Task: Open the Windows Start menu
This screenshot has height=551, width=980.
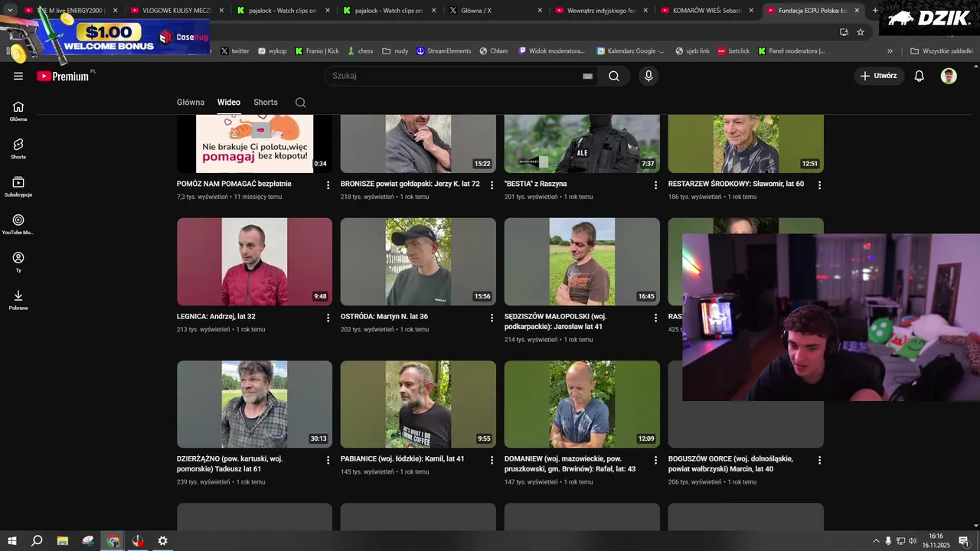Action: pos(12,541)
